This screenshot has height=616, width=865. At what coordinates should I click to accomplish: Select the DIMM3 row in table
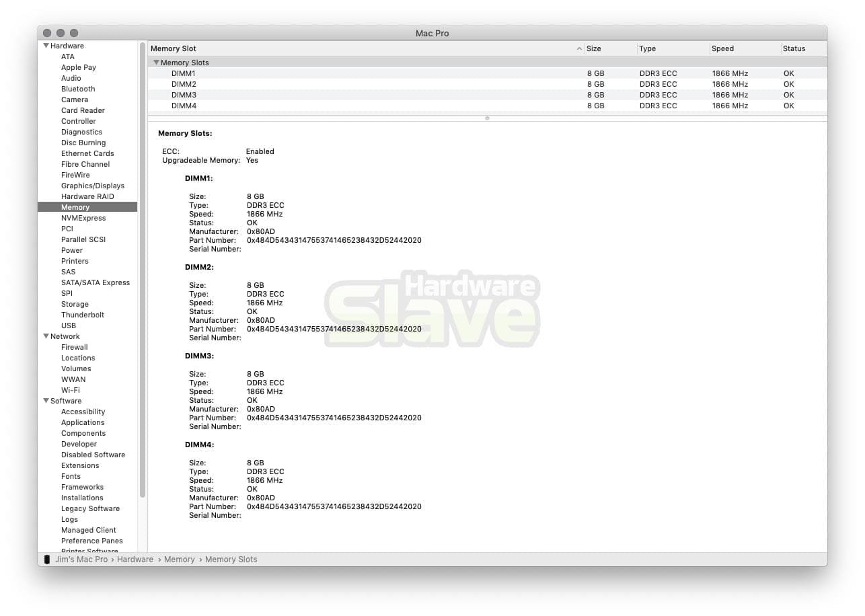[488, 95]
